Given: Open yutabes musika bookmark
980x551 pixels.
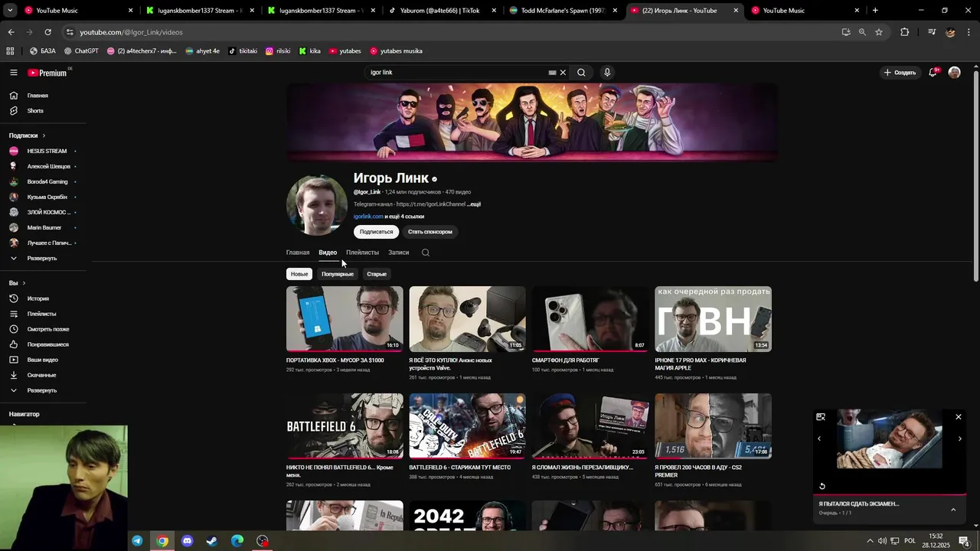Looking at the screenshot, I should pos(396,51).
